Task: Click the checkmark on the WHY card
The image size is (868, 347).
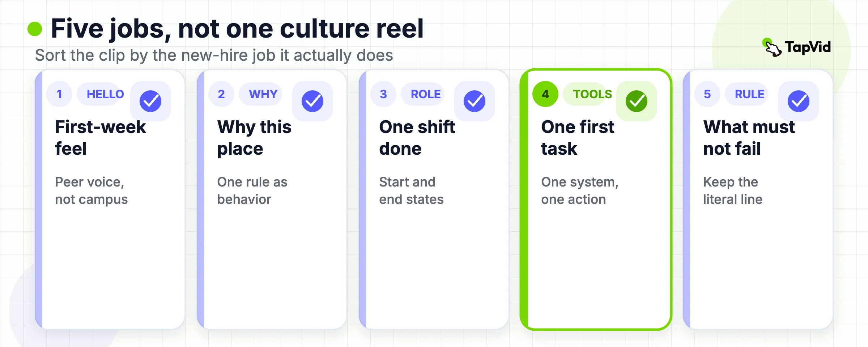Action: (312, 101)
